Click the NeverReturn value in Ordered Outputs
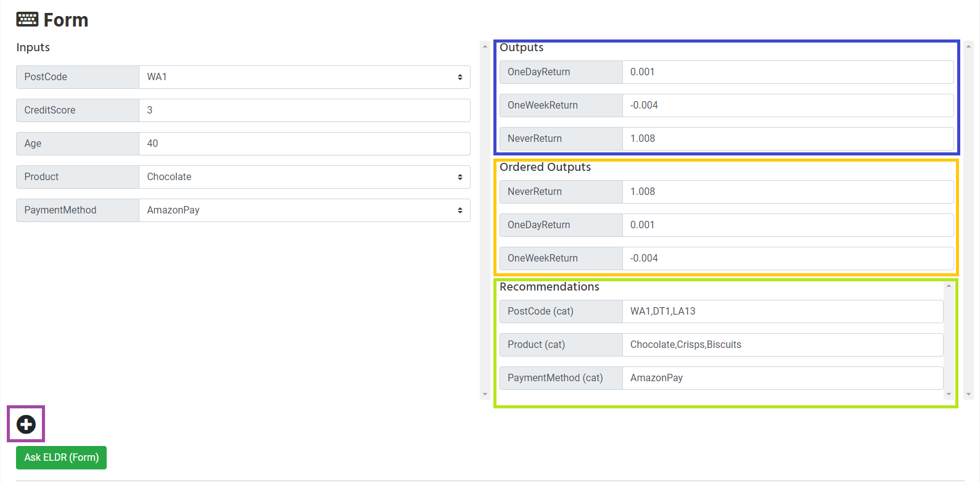980x483 pixels. (788, 192)
